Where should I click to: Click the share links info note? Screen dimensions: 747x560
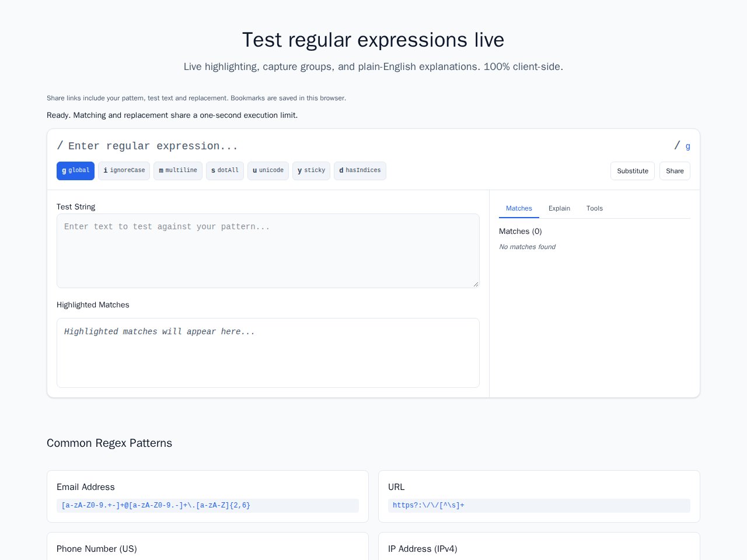(196, 98)
